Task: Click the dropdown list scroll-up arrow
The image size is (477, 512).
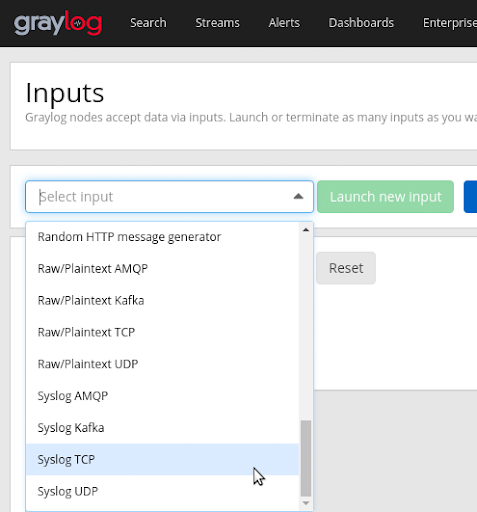Action: pos(306,230)
